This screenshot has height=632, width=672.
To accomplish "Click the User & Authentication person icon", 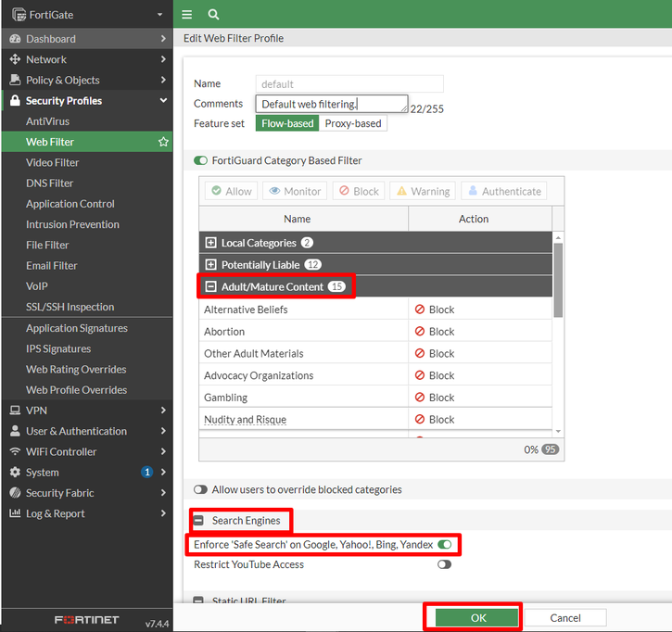I will pos(15,431).
